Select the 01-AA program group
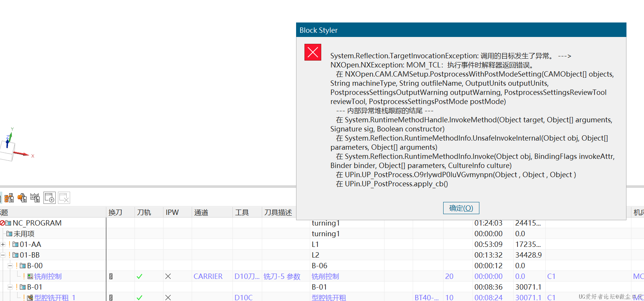644x301 pixels. pyautogui.click(x=30, y=244)
